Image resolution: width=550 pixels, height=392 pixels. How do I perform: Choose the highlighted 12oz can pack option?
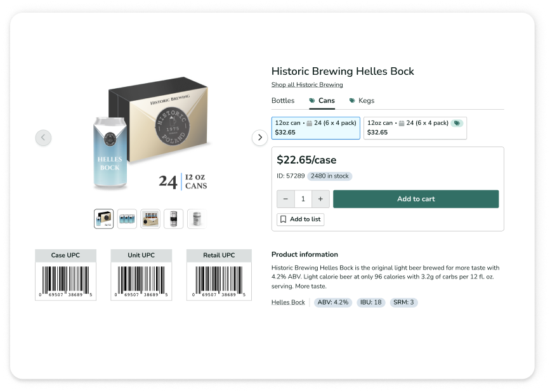click(315, 127)
